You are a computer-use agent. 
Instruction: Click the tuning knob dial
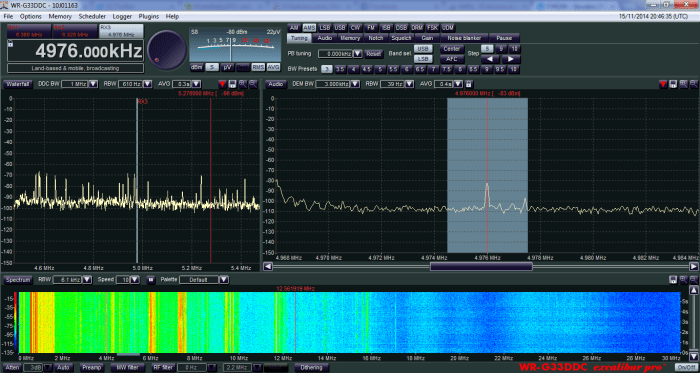(x=167, y=50)
